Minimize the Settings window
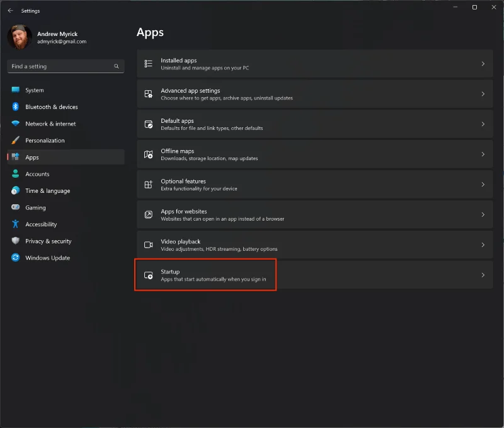Screen dimensions: 504x428 coord(455,7)
